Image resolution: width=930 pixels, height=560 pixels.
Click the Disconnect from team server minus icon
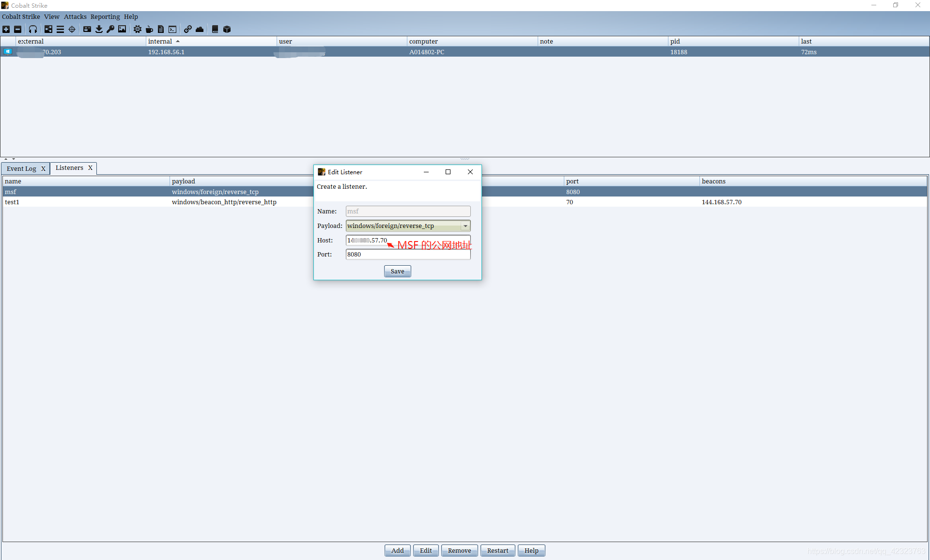point(18,30)
